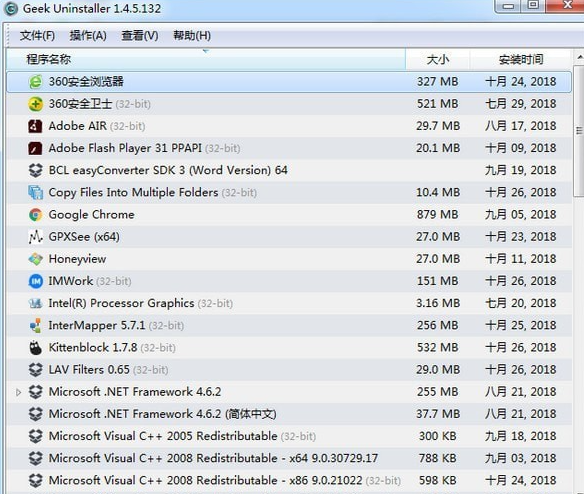The image size is (584, 494).
Task: Click the 360安全卫士 shield icon
Action: coord(36,104)
